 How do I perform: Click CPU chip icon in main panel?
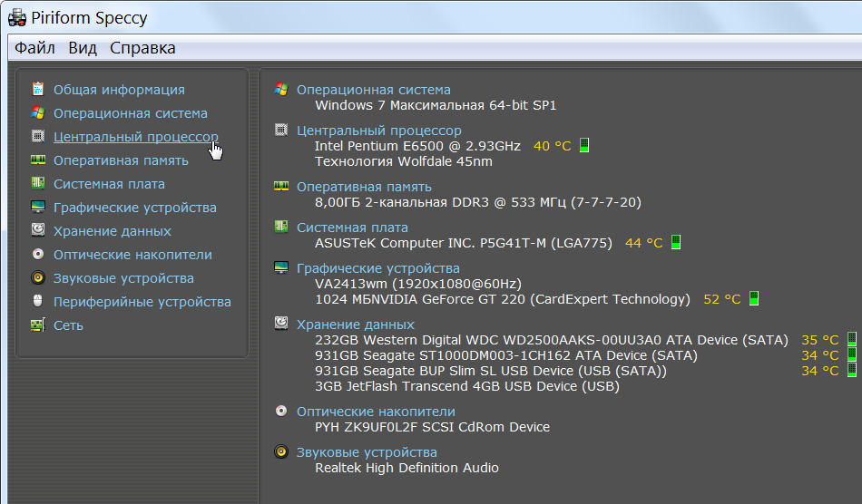click(x=281, y=130)
